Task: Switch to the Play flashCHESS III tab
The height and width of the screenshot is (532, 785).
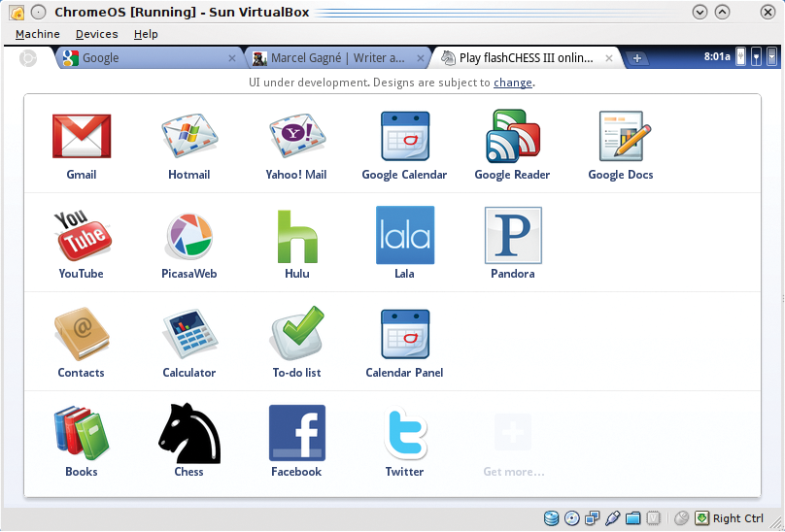Action: click(526, 58)
